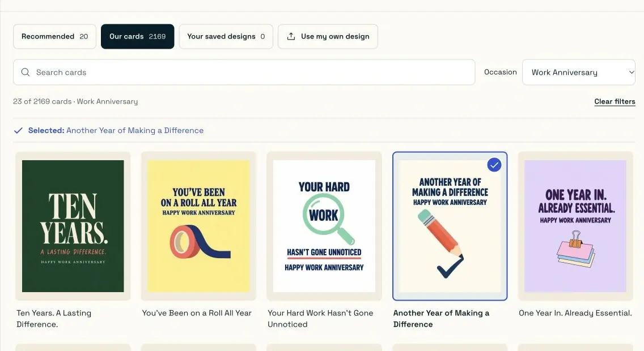Click the Another Year of Making a Difference card
This screenshot has width=644, height=351.
(x=450, y=226)
